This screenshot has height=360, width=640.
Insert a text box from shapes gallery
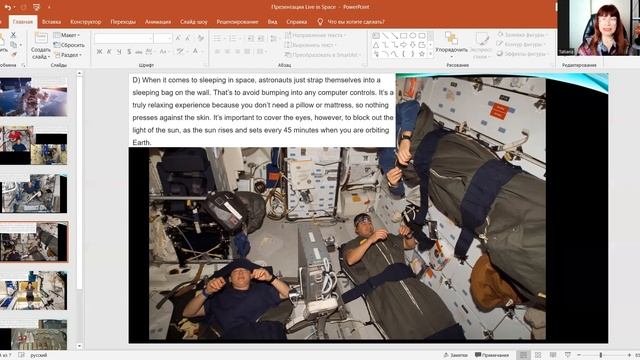tap(376, 36)
